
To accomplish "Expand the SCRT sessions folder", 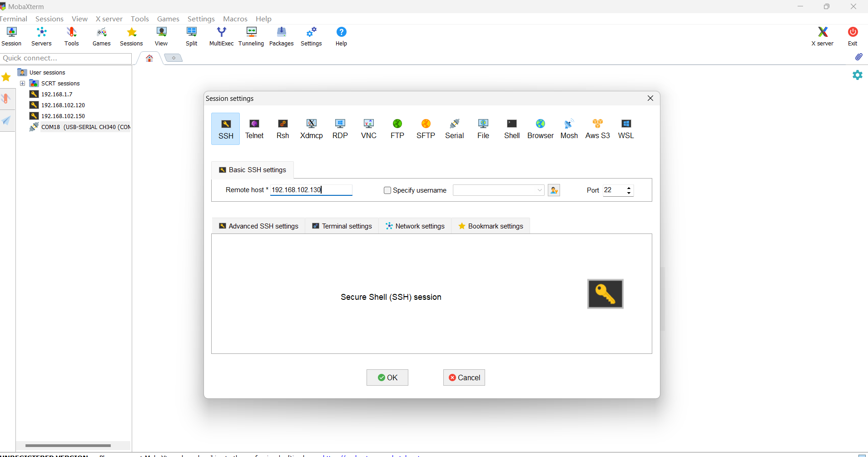I will click(22, 83).
